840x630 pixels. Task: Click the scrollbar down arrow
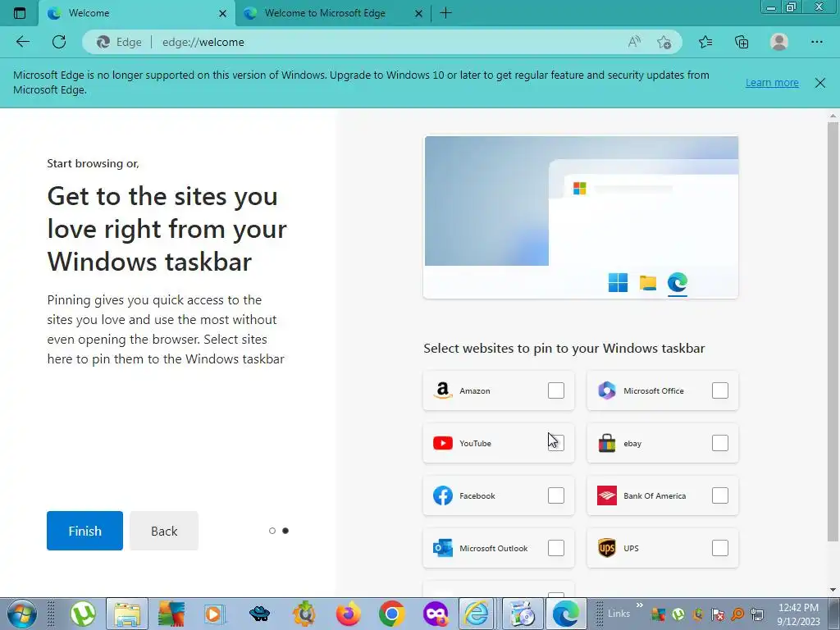click(833, 591)
